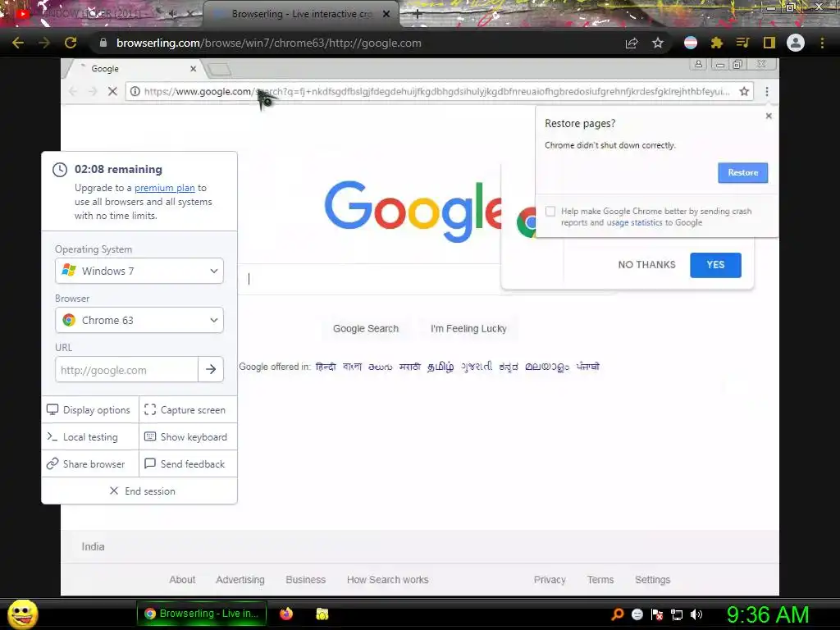Switch to the YouTube tab
Viewport: 840px width, 630px height.
(102, 15)
